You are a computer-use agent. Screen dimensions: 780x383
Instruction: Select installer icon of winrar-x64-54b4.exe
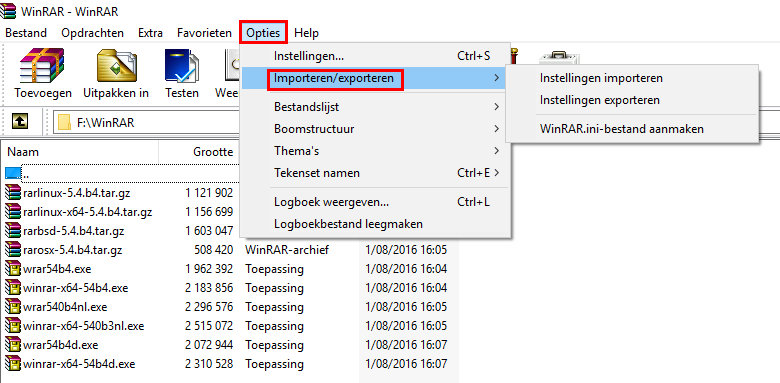(13, 288)
